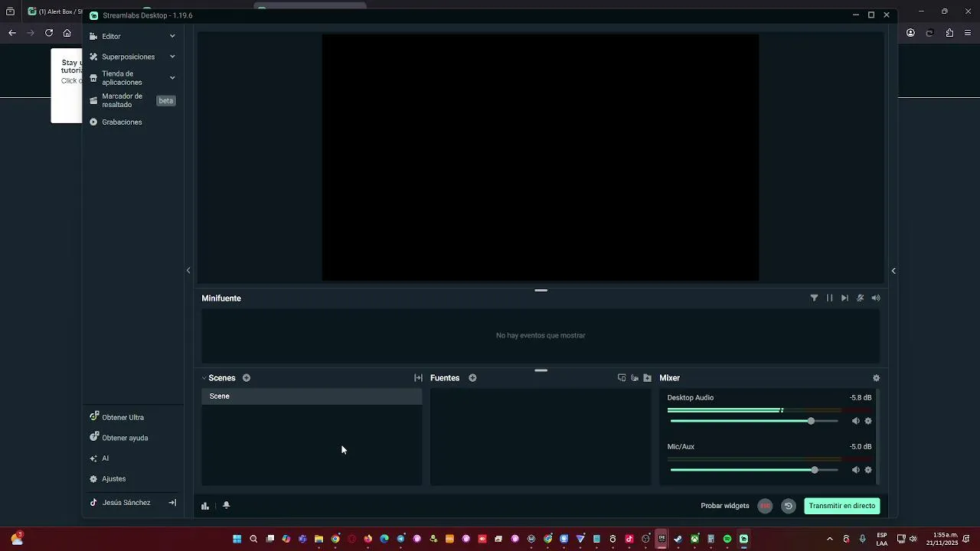Toggle the replay buffer button

click(x=789, y=506)
